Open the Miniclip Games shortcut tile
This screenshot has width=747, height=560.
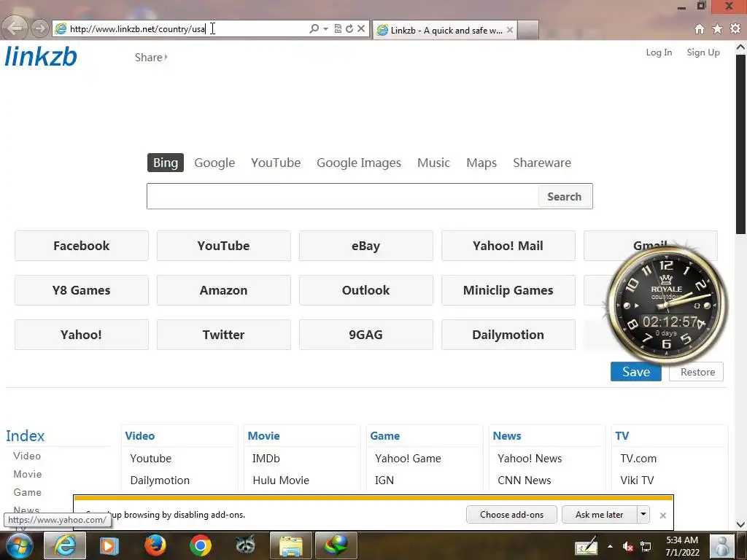(508, 290)
